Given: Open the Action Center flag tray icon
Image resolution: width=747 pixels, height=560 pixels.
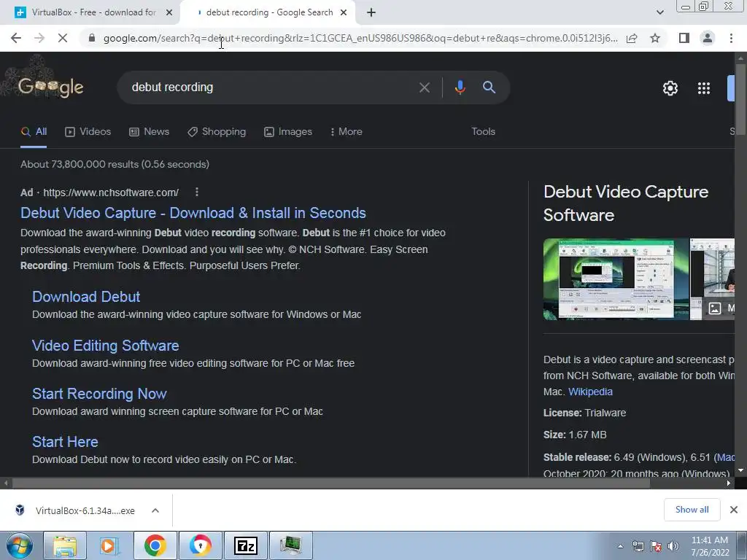Looking at the screenshot, I should 656,546.
